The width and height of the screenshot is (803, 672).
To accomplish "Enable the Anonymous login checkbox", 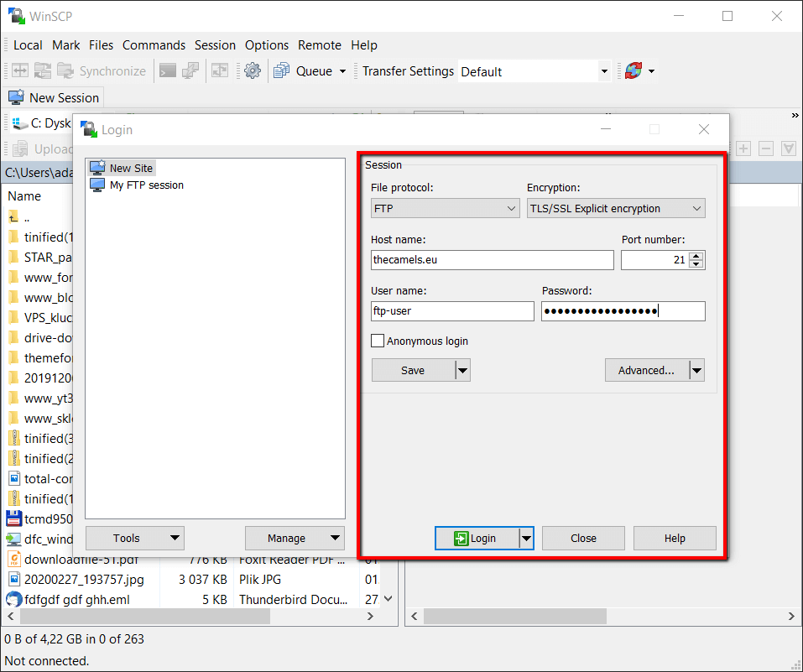I will click(x=378, y=341).
